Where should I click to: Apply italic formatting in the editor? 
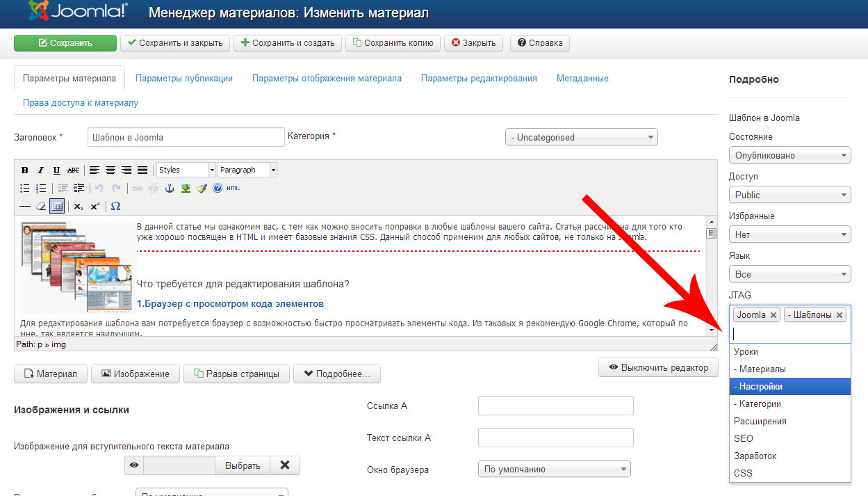click(40, 170)
